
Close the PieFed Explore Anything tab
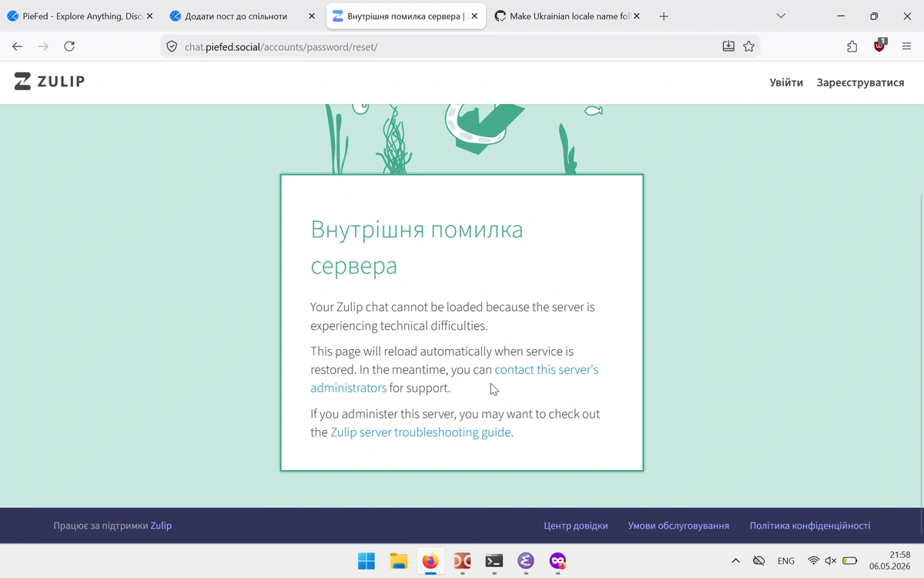point(149,16)
